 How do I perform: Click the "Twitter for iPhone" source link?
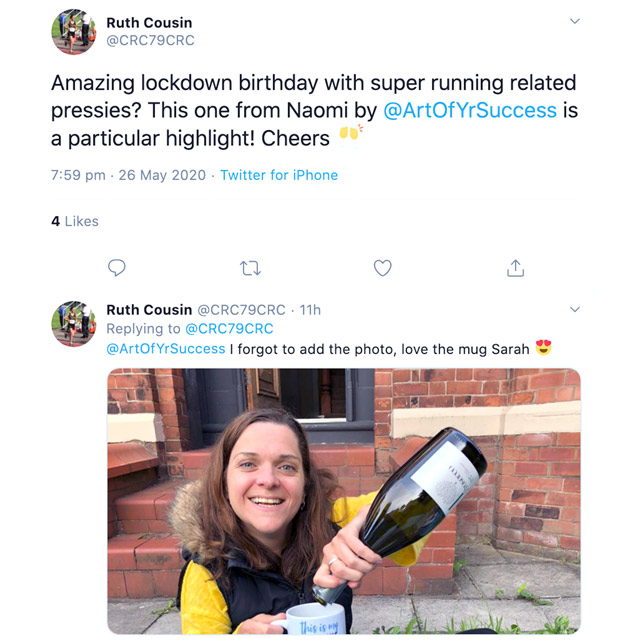click(x=279, y=175)
